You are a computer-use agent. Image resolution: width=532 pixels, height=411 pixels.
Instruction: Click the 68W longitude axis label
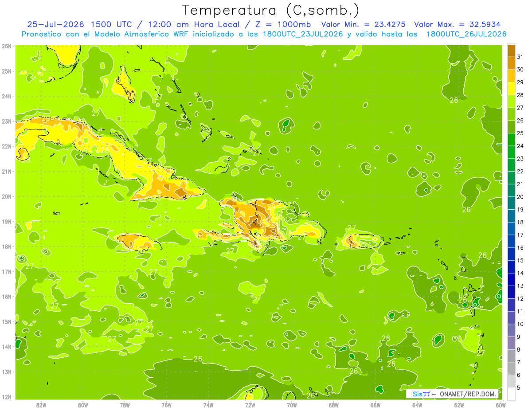pyautogui.click(x=333, y=405)
